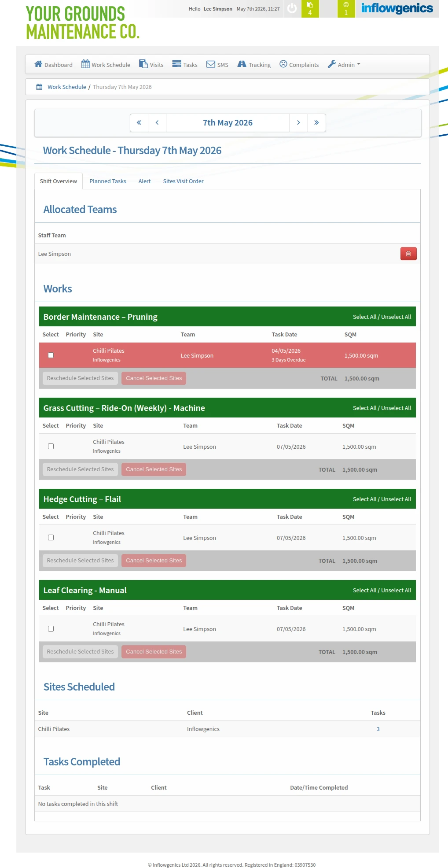This screenshot has height=868, width=448.
Task: Reschedule Selected Sites under Hedge Cutting
Action: coord(80,561)
